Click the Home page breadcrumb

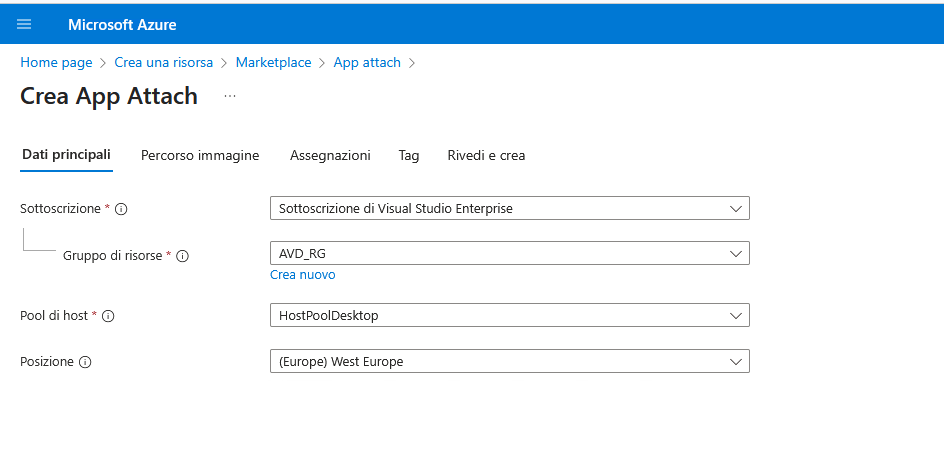(x=57, y=63)
